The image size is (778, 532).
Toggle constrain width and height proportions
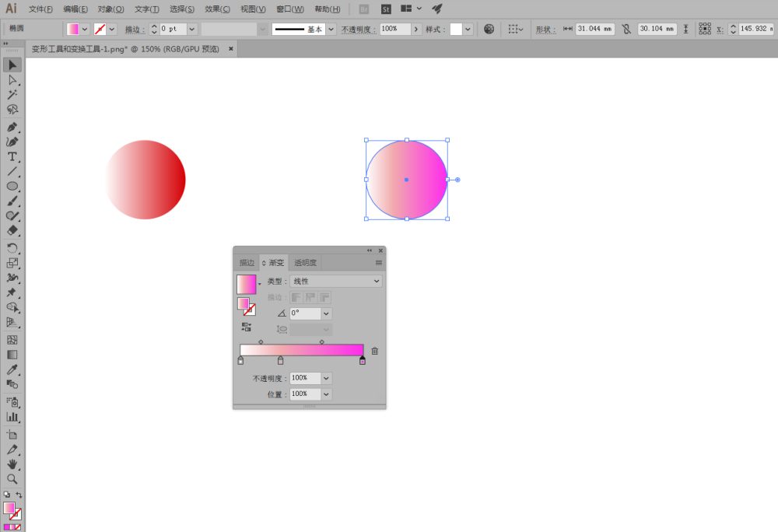pos(626,30)
